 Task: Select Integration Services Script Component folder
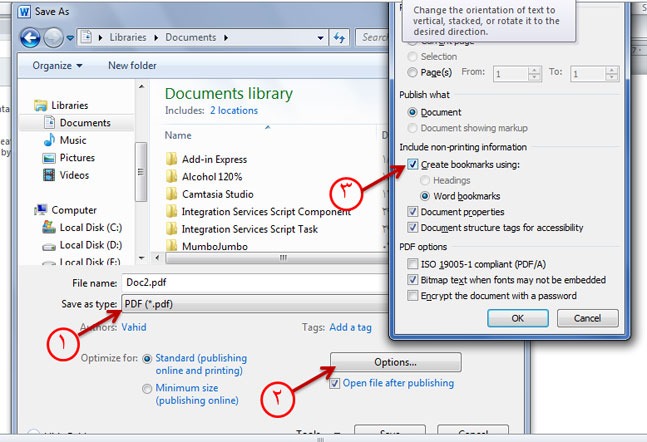click(x=266, y=212)
